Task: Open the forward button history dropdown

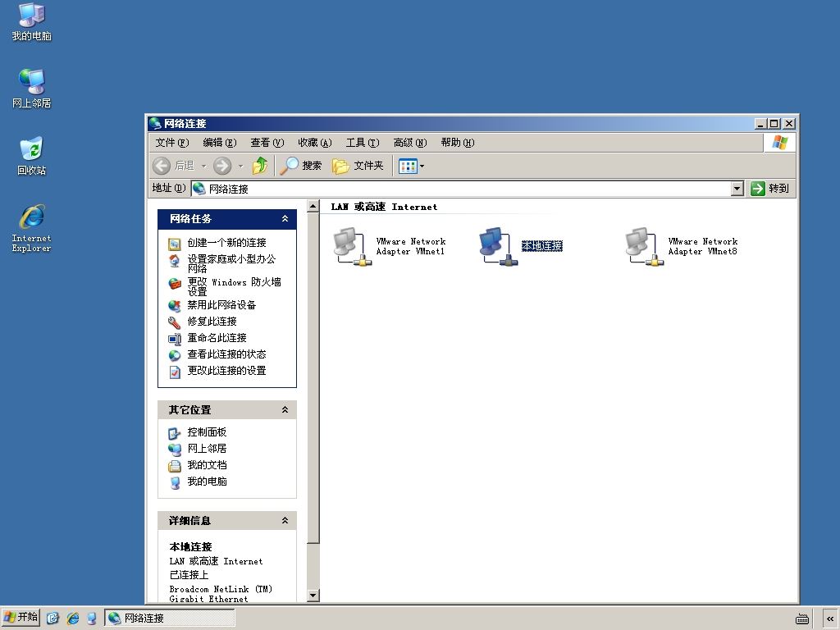Action: 240,166
